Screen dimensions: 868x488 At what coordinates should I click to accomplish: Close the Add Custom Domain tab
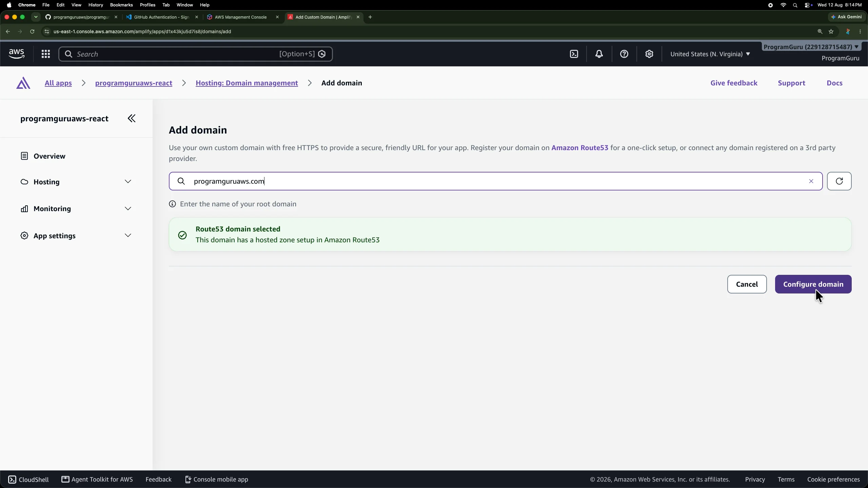point(358,17)
